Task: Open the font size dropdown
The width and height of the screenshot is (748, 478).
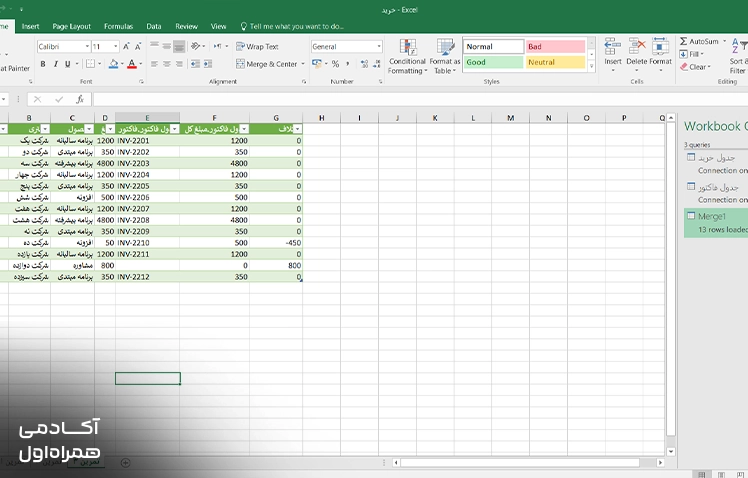Action: coord(115,46)
